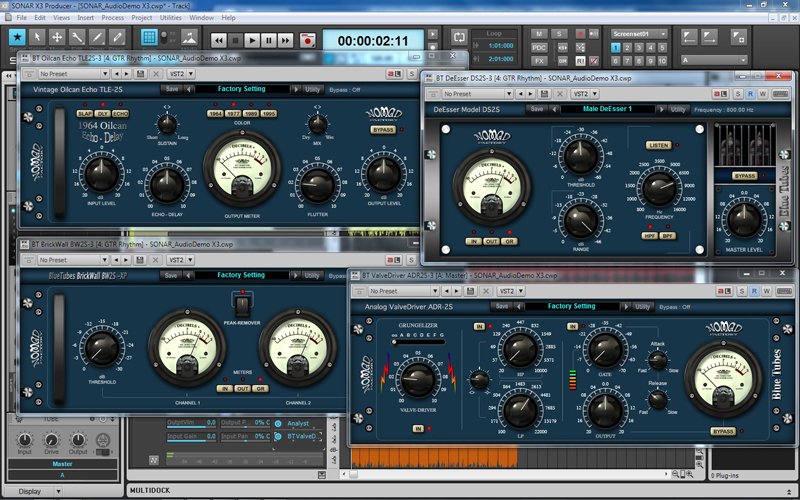This screenshot has height=500, width=800.
Task: Show GR meter mode on DeEsser
Action: (509, 241)
